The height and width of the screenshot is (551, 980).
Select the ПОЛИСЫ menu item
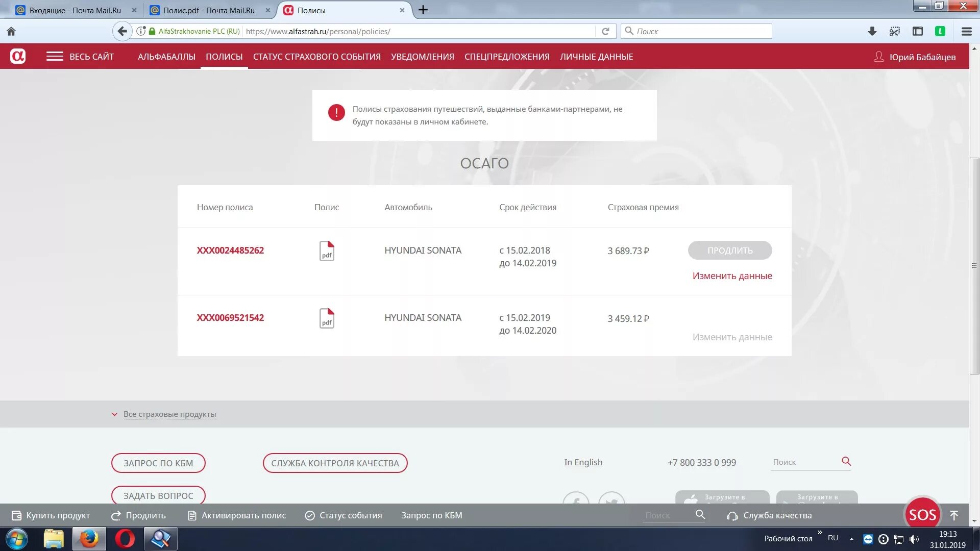224,57
